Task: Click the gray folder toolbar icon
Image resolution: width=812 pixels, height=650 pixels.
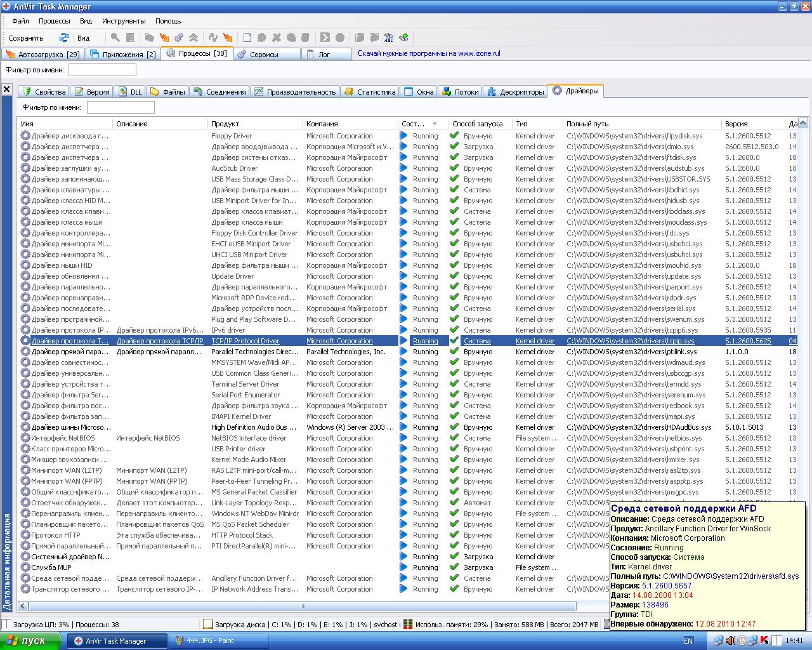Action: pos(149,38)
